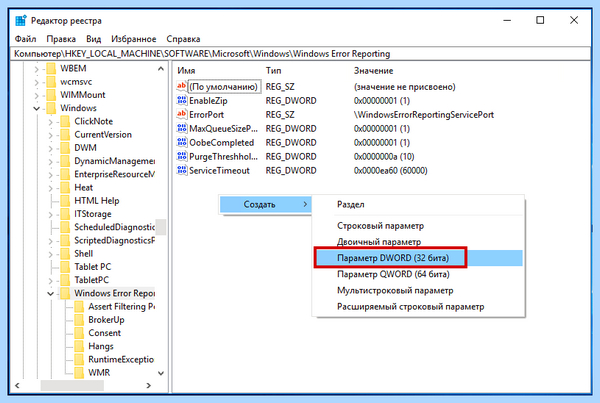Click the ClickNote folder icon

pos(65,121)
